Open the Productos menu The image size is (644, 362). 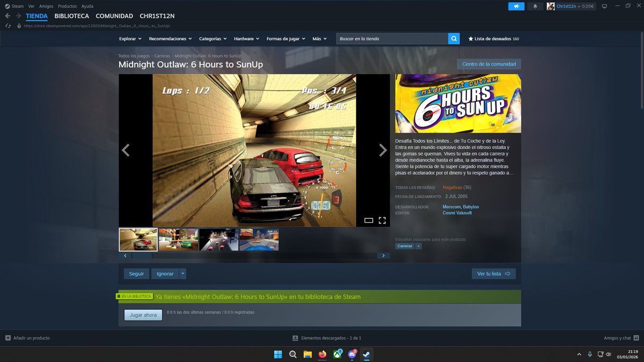(x=67, y=6)
